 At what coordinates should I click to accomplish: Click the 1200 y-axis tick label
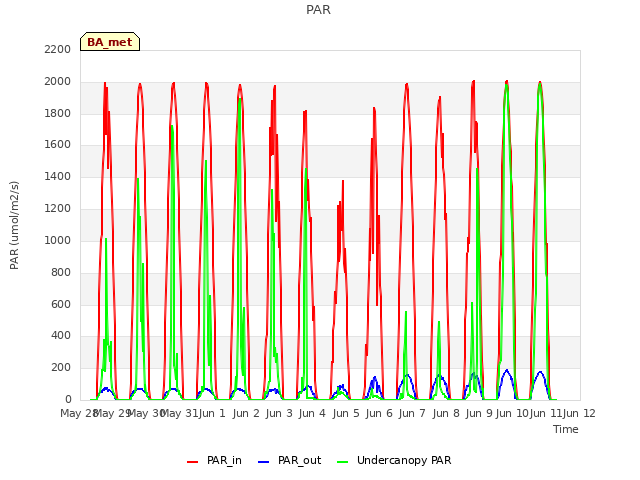(x=58, y=209)
